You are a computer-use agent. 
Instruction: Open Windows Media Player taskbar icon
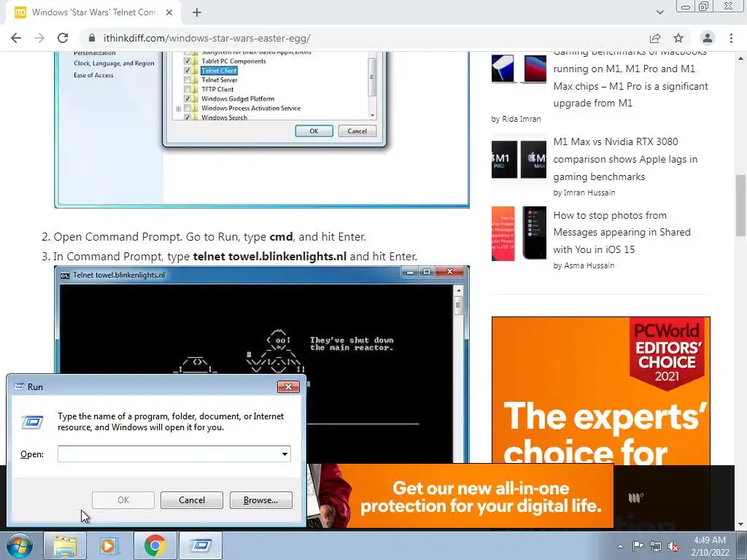[109, 545]
